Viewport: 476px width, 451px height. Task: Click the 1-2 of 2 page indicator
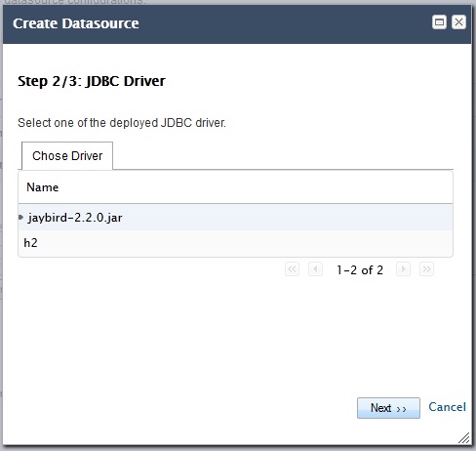coord(360,270)
